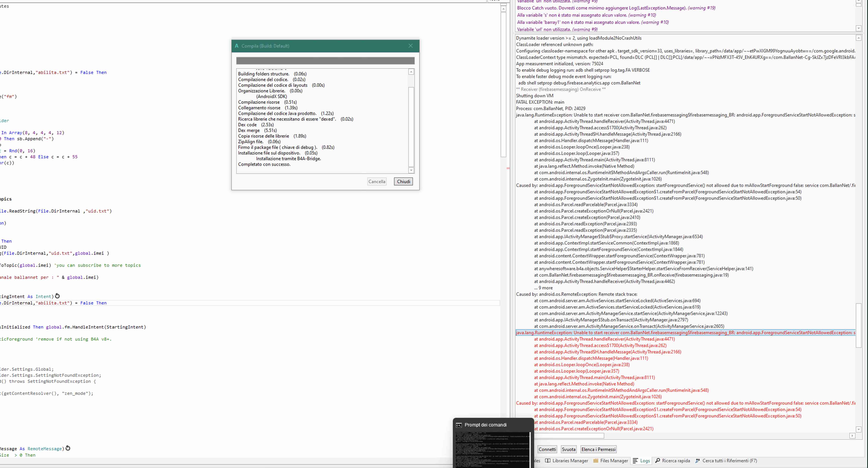Click the Logs list icon in the bottom strip
868x468 pixels.
[635, 461]
